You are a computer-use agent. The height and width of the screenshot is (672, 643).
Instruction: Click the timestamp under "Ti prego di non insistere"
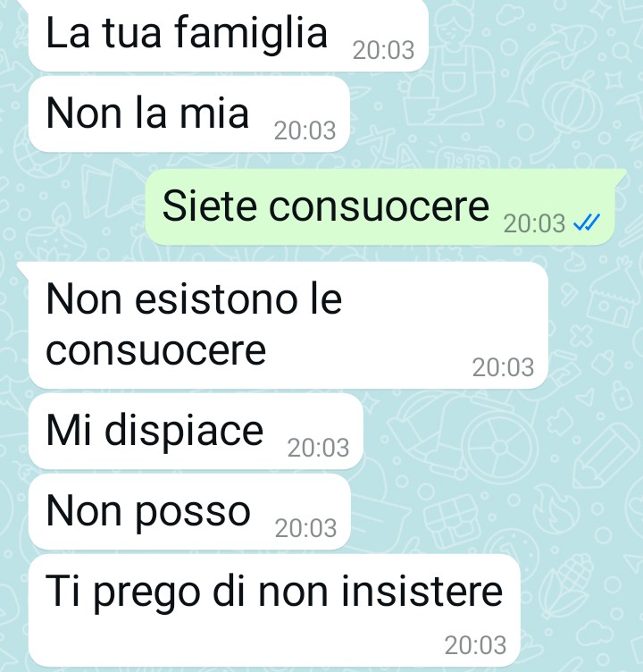click(x=475, y=645)
